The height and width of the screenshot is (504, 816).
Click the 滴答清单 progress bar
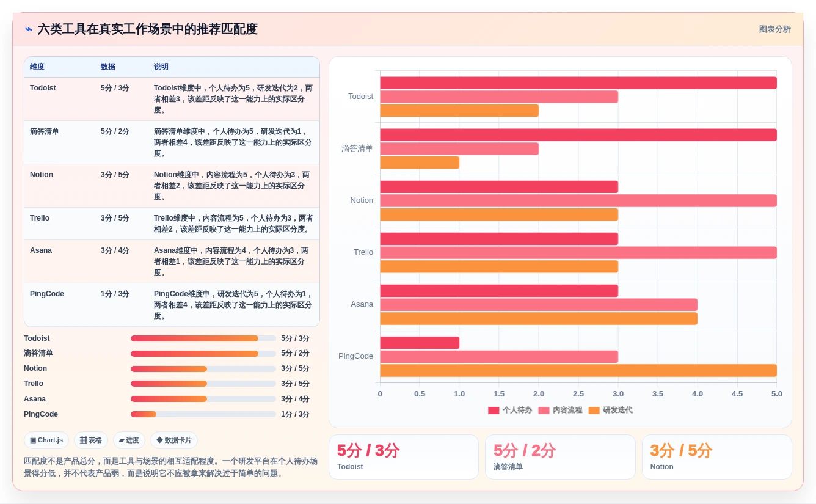(x=203, y=354)
